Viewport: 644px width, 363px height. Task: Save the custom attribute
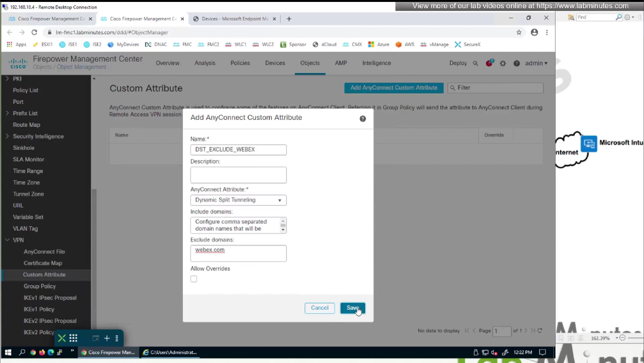[352, 308]
